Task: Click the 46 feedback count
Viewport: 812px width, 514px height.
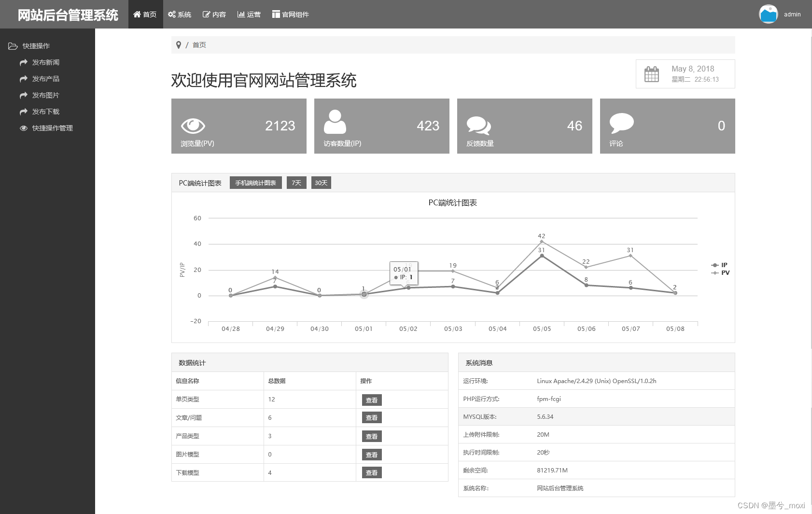Action: click(574, 126)
